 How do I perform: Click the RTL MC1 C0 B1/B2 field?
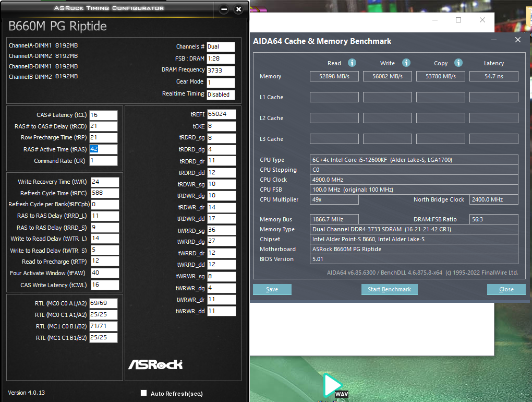[x=103, y=326]
